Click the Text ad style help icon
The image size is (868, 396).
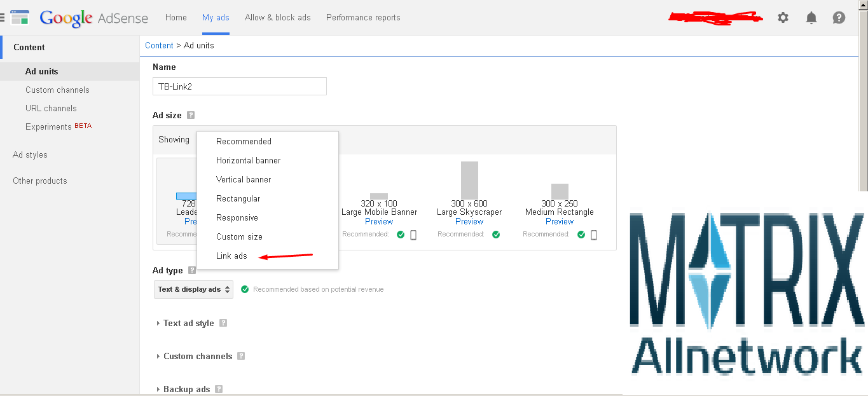(x=223, y=323)
